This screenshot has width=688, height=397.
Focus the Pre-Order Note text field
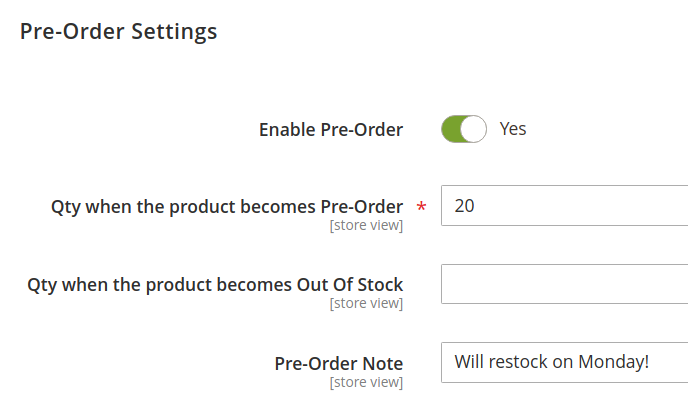564,362
